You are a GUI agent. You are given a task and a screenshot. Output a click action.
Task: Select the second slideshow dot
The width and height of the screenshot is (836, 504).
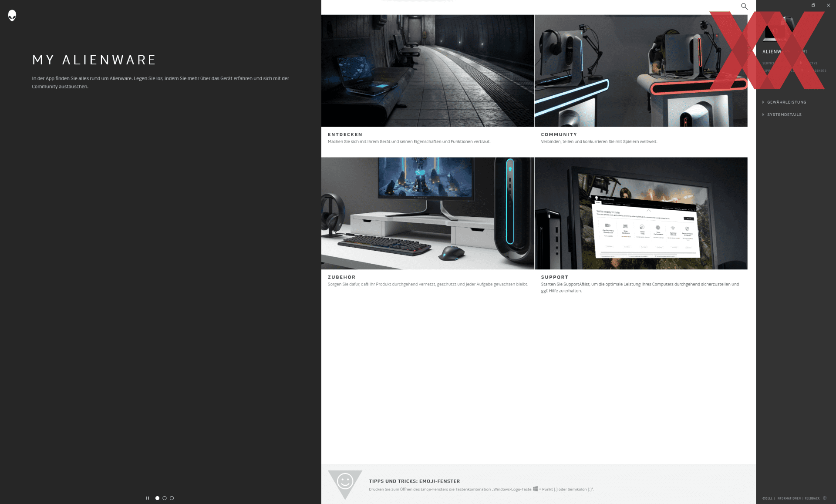pos(165,498)
